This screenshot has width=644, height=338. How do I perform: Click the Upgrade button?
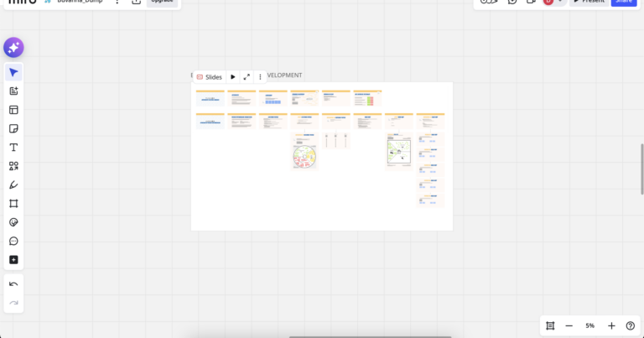162,2
